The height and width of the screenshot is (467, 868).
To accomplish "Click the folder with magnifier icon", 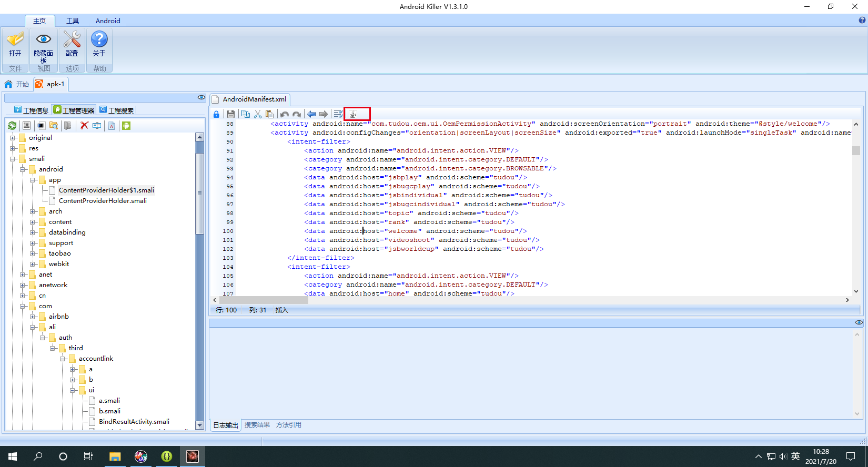I will point(54,126).
